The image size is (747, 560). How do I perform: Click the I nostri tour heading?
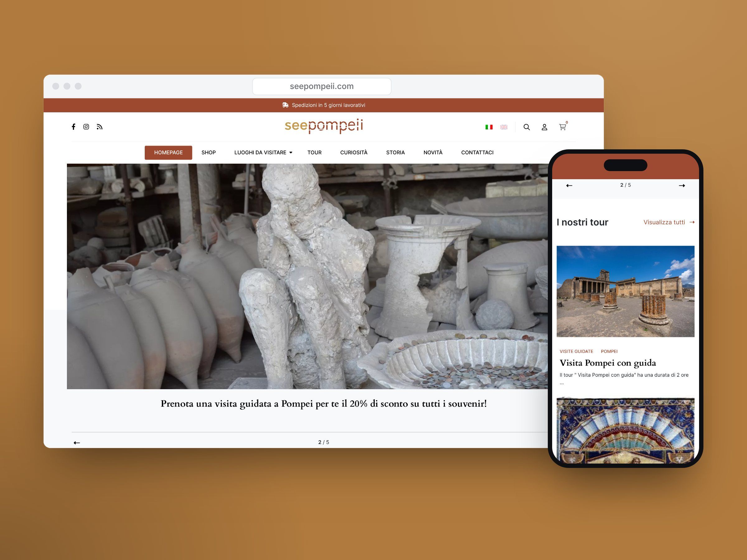582,222
